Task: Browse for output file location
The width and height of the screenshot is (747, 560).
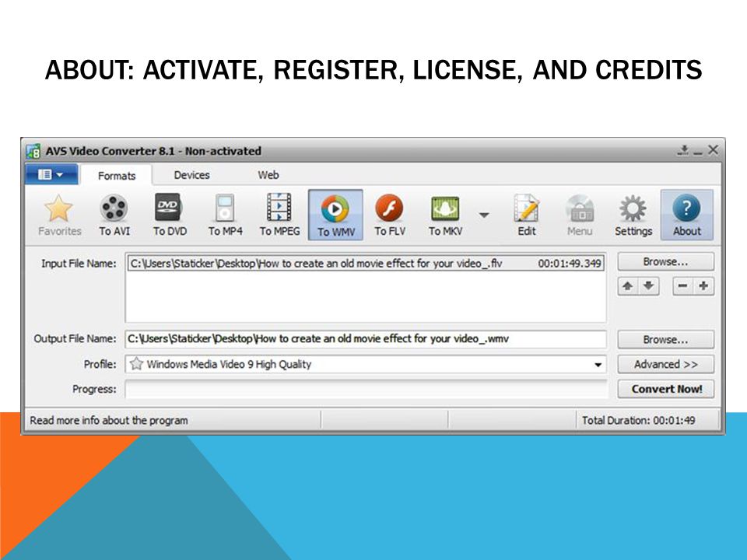Action: [x=665, y=340]
